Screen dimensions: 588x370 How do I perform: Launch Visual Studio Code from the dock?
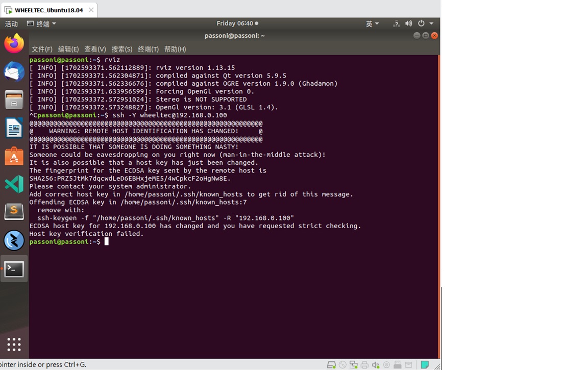pos(14,184)
